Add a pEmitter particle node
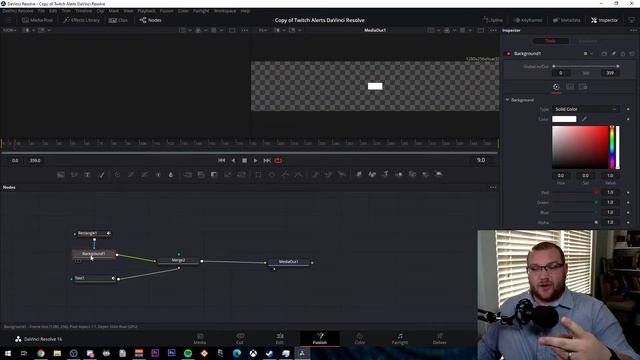Screen dimensions: 640x360 pos(315,175)
